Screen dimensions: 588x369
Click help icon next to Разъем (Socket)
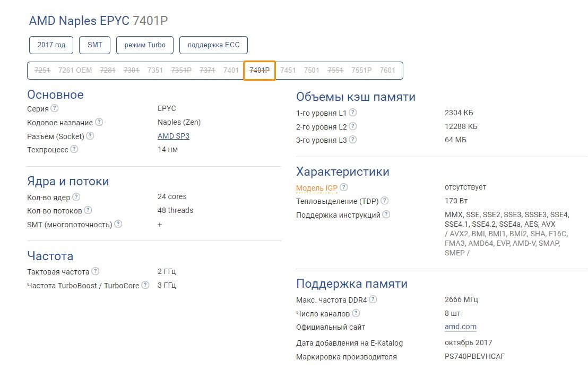(90, 136)
